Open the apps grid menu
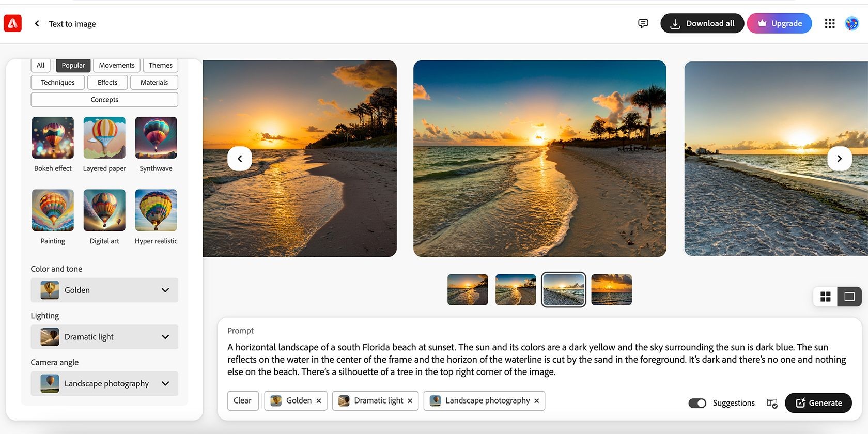 point(830,23)
